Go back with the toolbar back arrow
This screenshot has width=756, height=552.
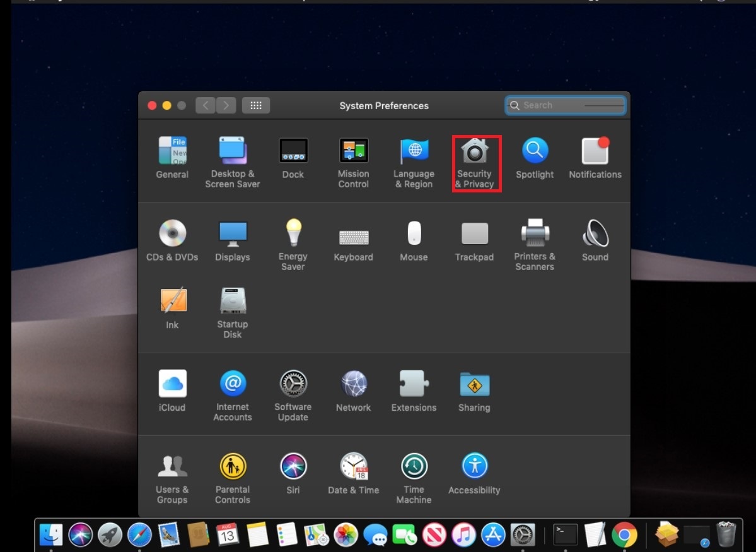click(x=206, y=105)
